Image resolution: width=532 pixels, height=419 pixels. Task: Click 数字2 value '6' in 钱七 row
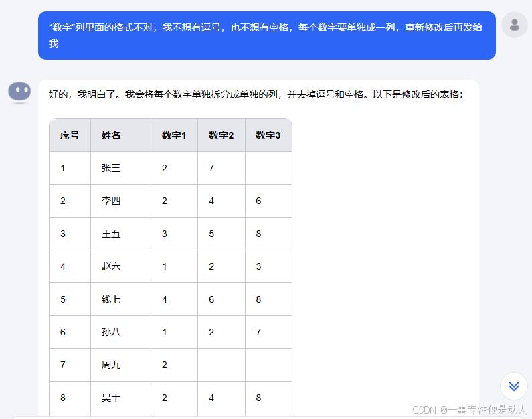click(x=221, y=299)
